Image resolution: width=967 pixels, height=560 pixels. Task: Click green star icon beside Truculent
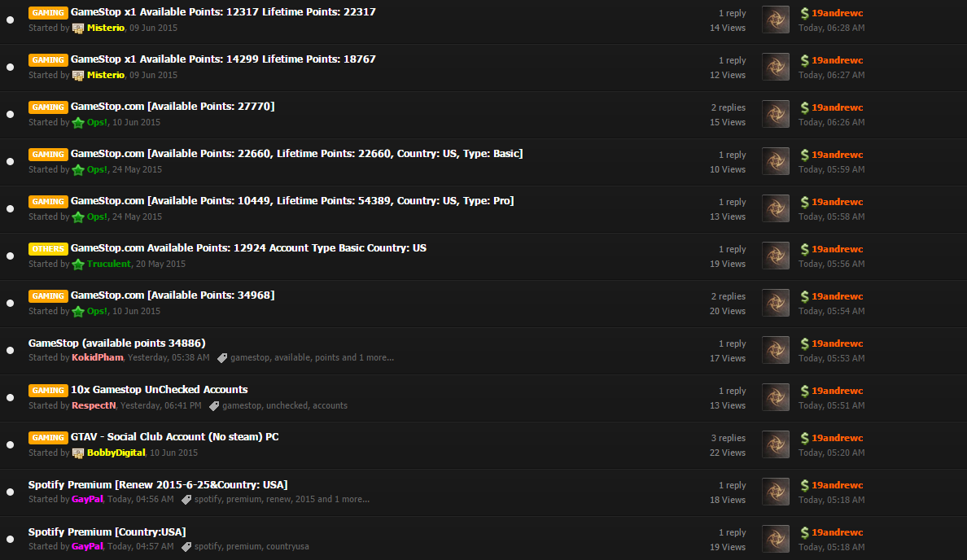click(77, 264)
